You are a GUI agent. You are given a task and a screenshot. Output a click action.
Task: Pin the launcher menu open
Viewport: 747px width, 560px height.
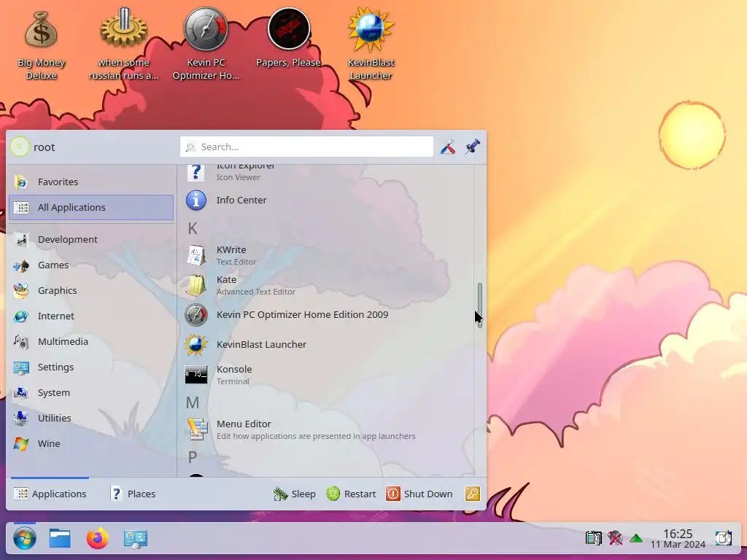[x=472, y=147]
